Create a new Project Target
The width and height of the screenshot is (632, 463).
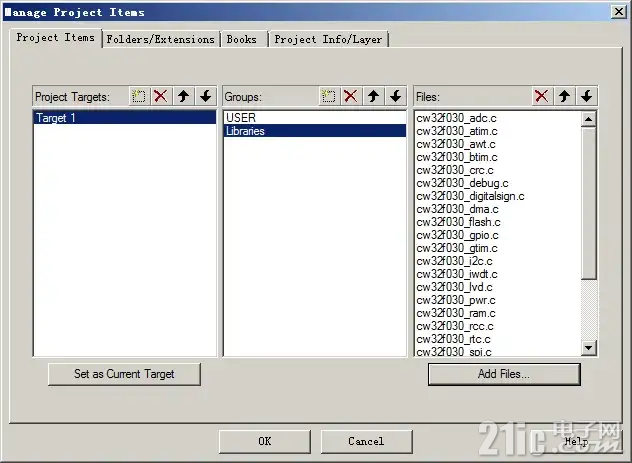point(139,96)
